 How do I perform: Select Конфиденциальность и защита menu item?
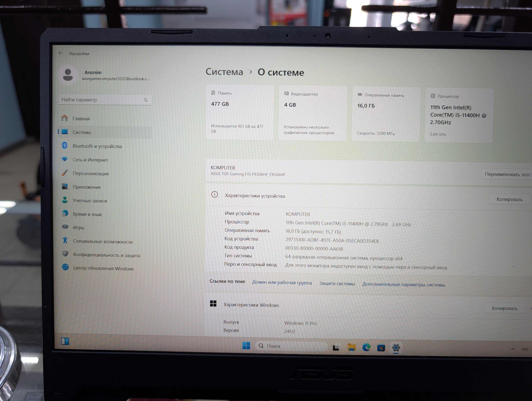pyautogui.click(x=106, y=255)
